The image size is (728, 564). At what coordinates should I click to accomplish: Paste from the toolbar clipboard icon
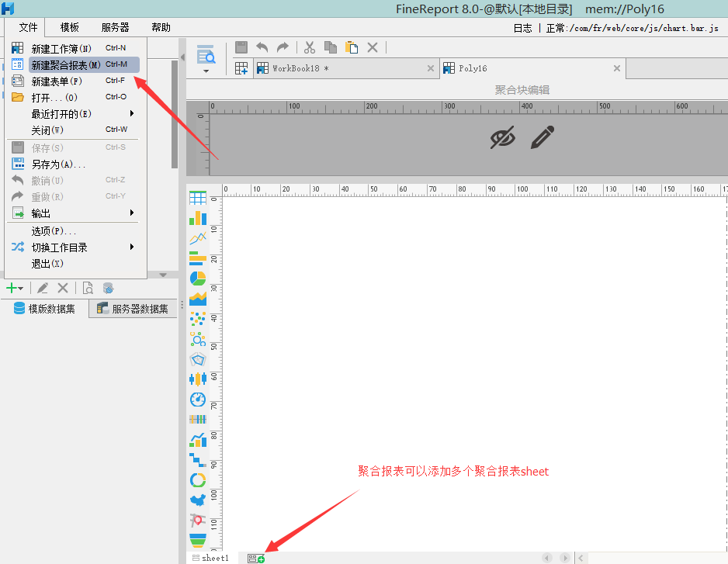tap(352, 47)
